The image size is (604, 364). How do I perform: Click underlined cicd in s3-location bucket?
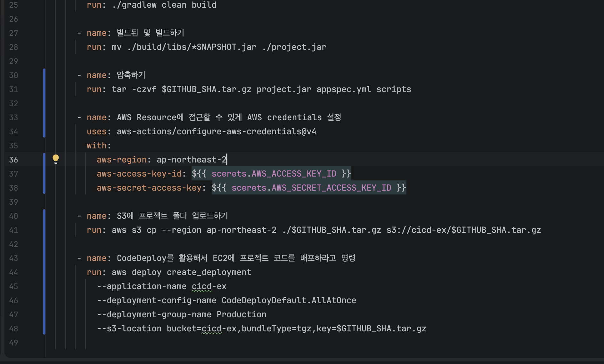point(211,329)
